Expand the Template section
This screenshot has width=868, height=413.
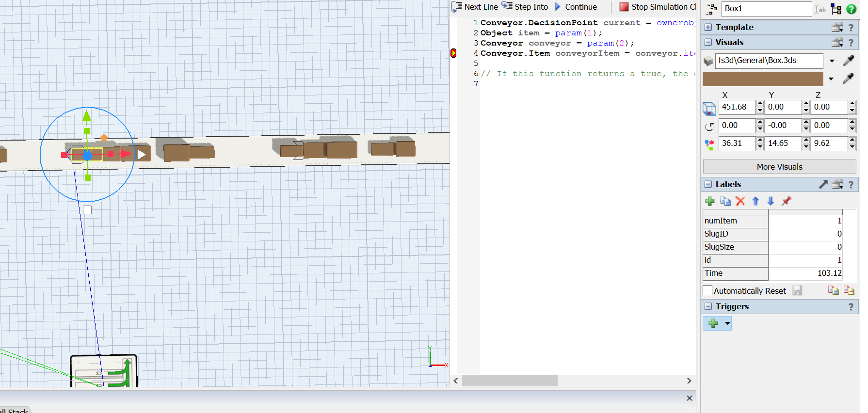[708, 28]
